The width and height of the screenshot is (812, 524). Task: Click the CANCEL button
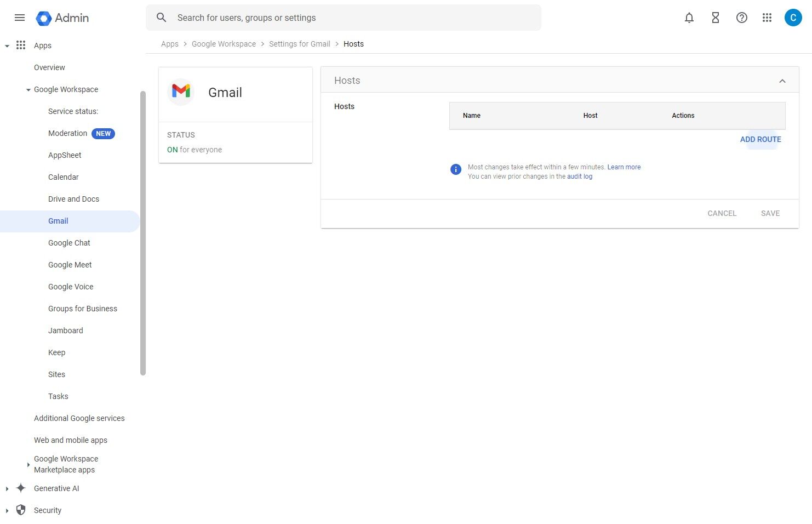tap(722, 213)
